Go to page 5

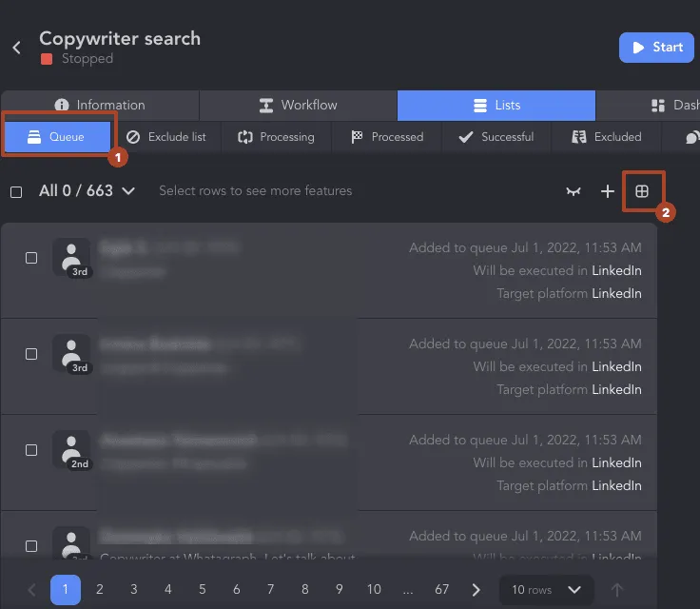point(203,590)
